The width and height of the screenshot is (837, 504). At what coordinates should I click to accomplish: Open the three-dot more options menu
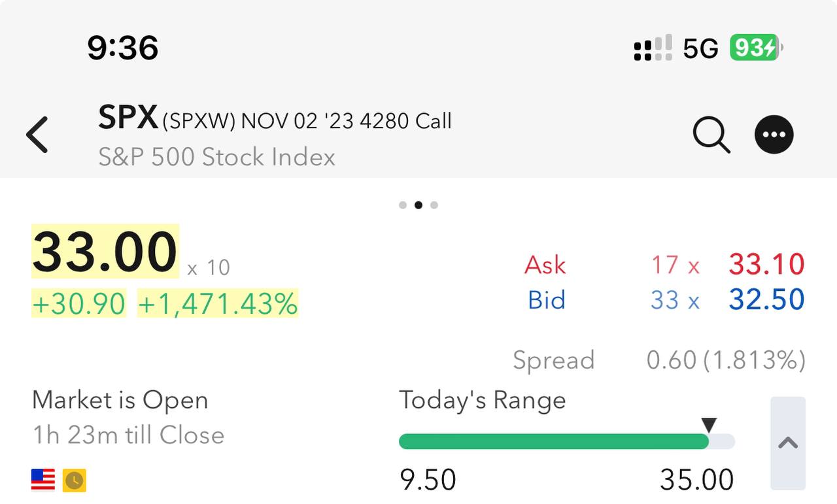(774, 135)
